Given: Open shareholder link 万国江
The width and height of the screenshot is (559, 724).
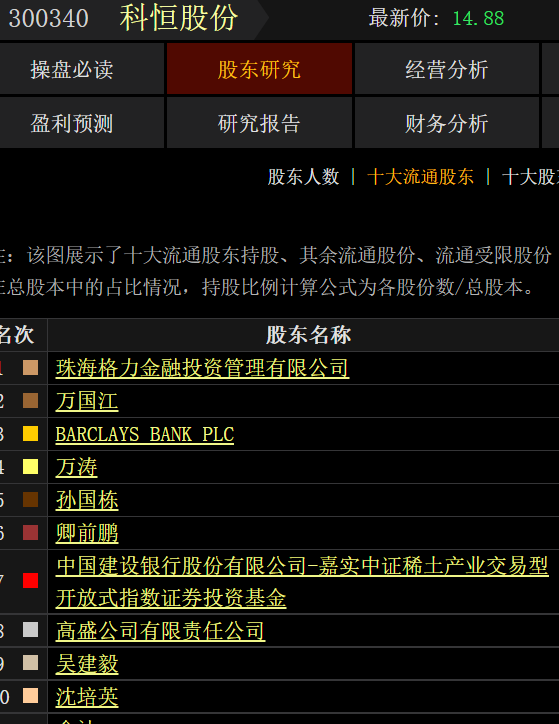Looking at the screenshot, I should (x=87, y=401).
